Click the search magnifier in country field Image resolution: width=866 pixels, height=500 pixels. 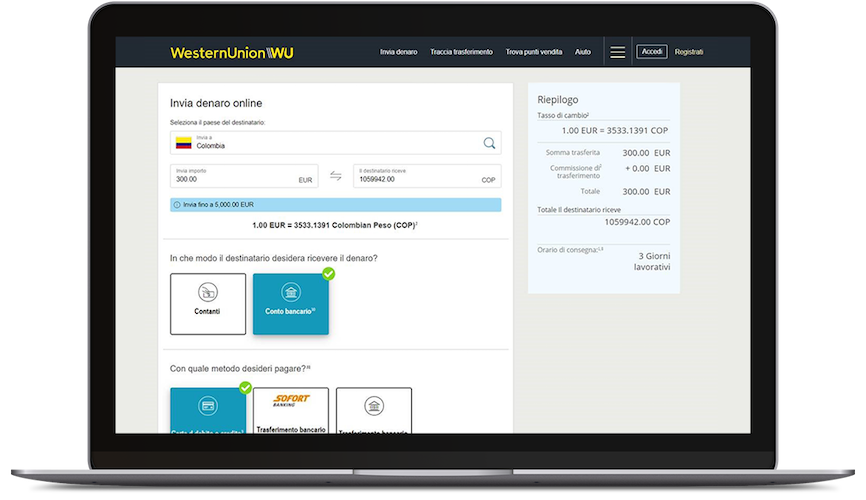coord(489,143)
